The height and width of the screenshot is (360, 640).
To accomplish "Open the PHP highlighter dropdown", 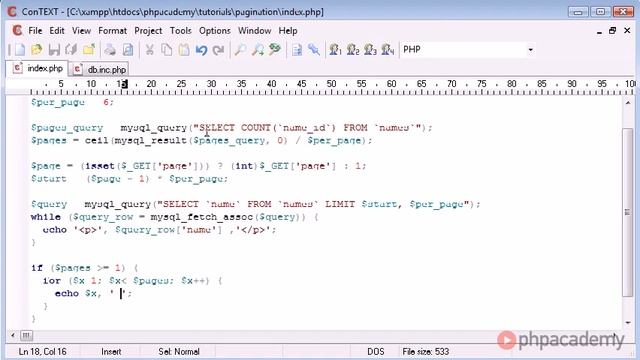I will pyautogui.click(x=530, y=50).
